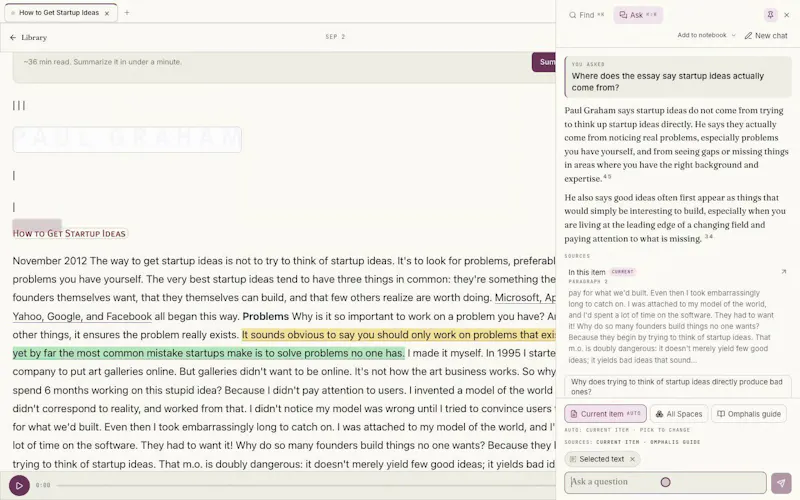Open a new tab with plus icon

127,13
